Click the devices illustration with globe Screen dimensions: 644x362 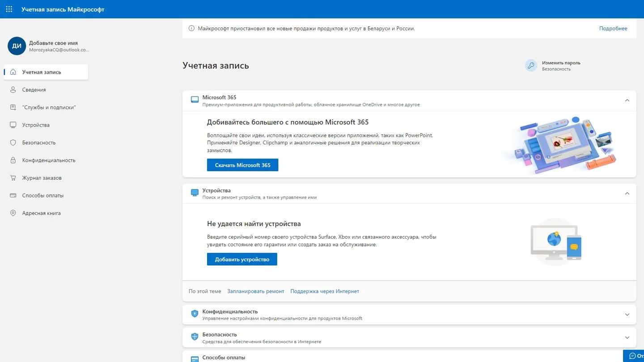556,242
